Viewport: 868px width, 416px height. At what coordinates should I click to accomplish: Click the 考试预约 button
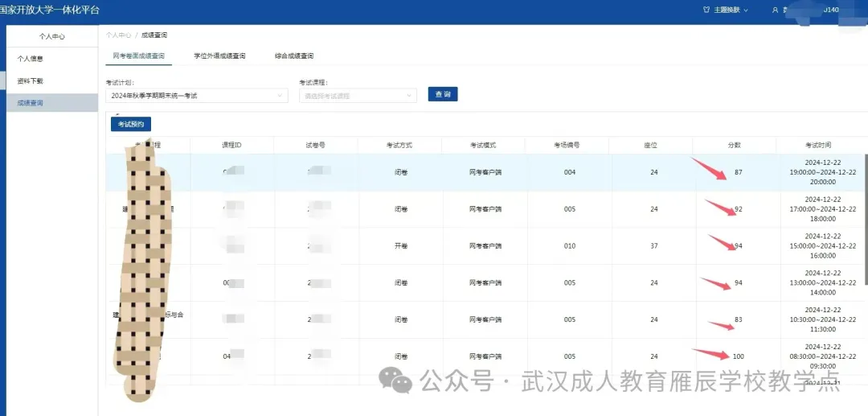pyautogui.click(x=131, y=124)
